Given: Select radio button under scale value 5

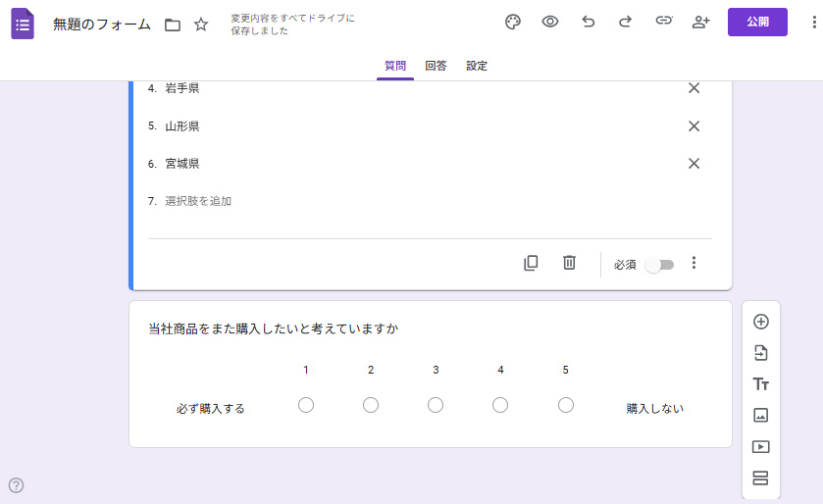Looking at the screenshot, I should (565, 405).
